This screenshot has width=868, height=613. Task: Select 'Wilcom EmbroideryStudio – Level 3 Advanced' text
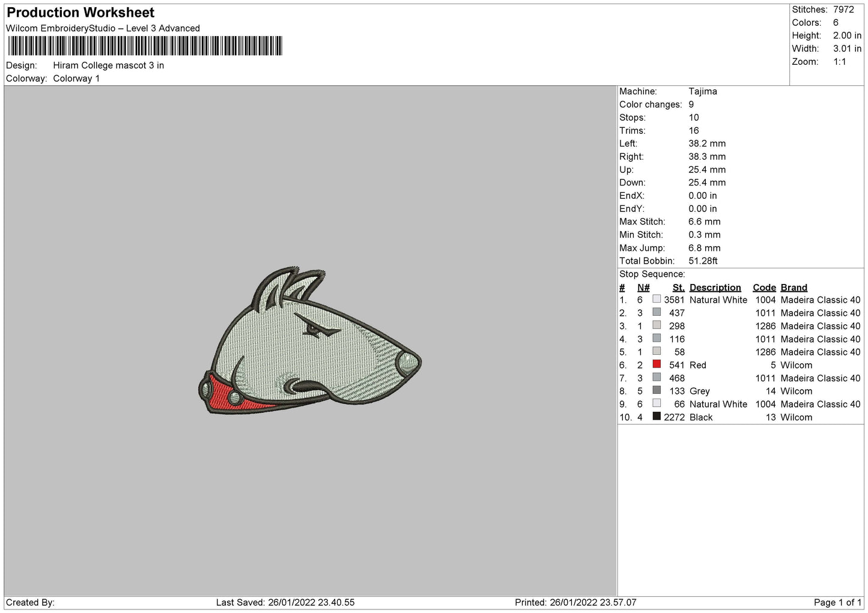pyautogui.click(x=103, y=28)
